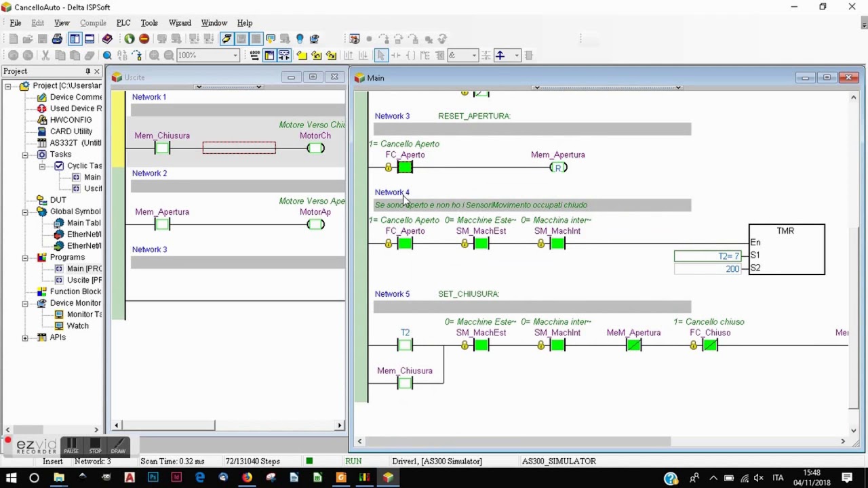Screen dimensions: 868x488
Task: Expand the APIs tree node
Action: click(25, 338)
